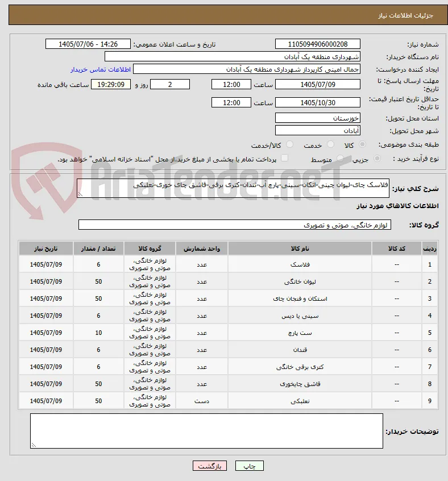Click the announcement date 1405/07/06 - 14:26 field
Image resolution: width=448 pixels, height=481 pixels.
[x=88, y=44]
